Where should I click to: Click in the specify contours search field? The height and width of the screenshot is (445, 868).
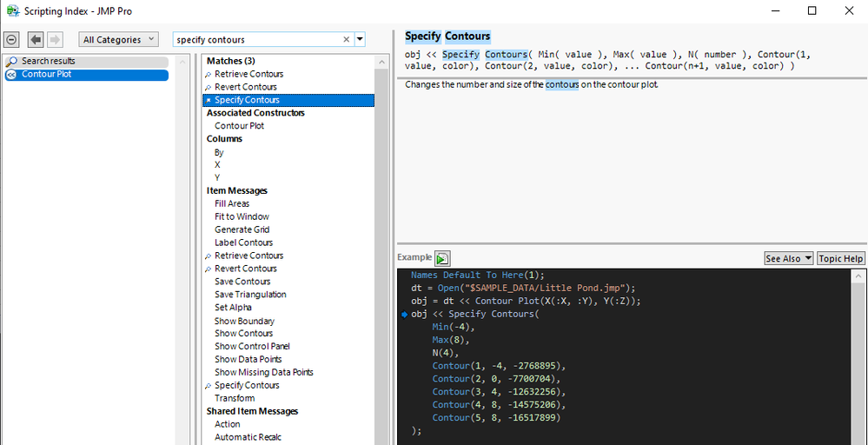(x=256, y=40)
